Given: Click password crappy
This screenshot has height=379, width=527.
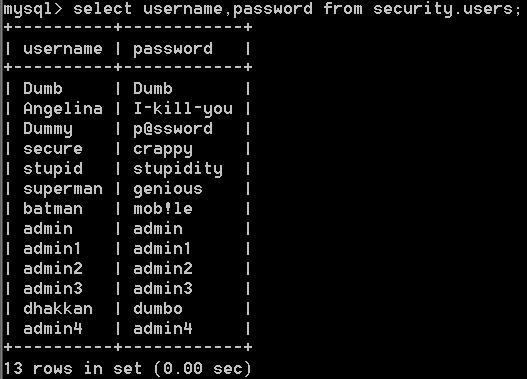Looking at the screenshot, I should click(163, 150).
